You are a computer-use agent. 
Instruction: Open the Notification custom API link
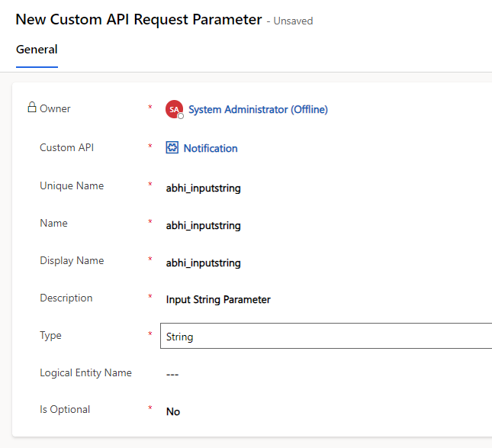[x=211, y=148]
